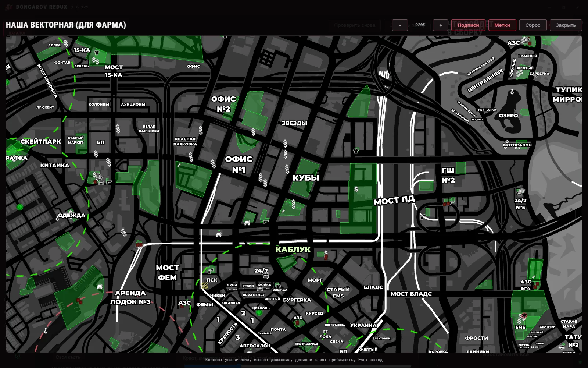This screenshot has height=368, width=588.
Task: Click the T-shirt icon beside the 15-КА label
Action: pyautogui.click(x=97, y=52)
